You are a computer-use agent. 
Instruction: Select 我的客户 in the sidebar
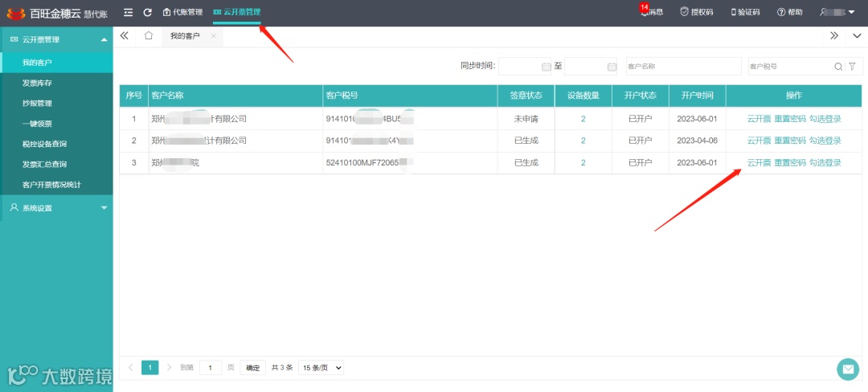tap(56, 63)
